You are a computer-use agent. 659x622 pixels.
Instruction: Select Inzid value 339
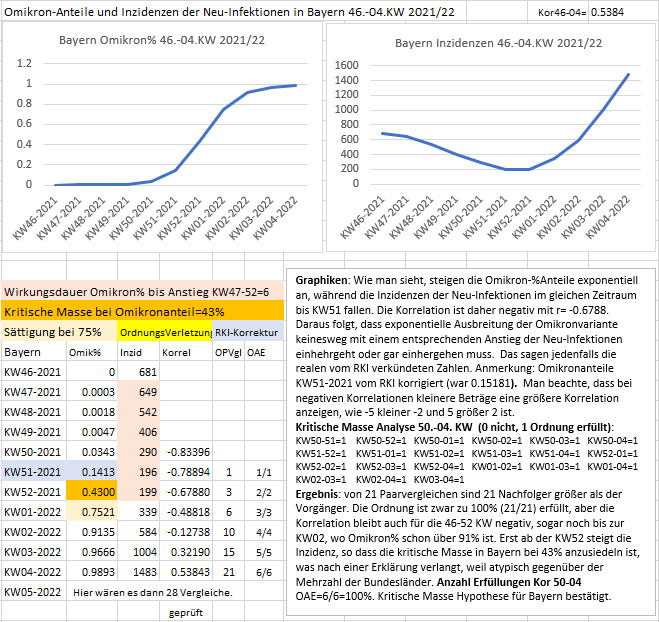click(x=138, y=511)
